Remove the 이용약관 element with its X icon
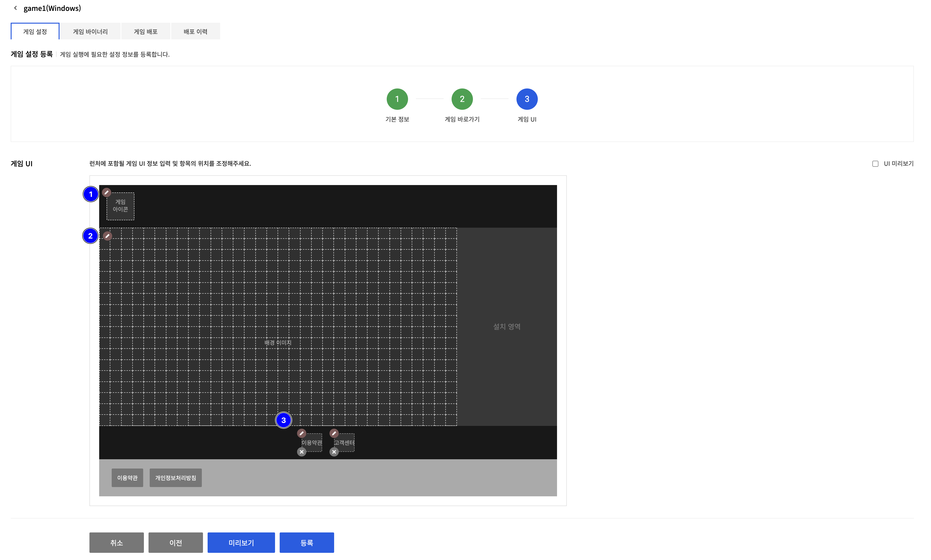This screenshot has height=560, width=931. pos(301,452)
